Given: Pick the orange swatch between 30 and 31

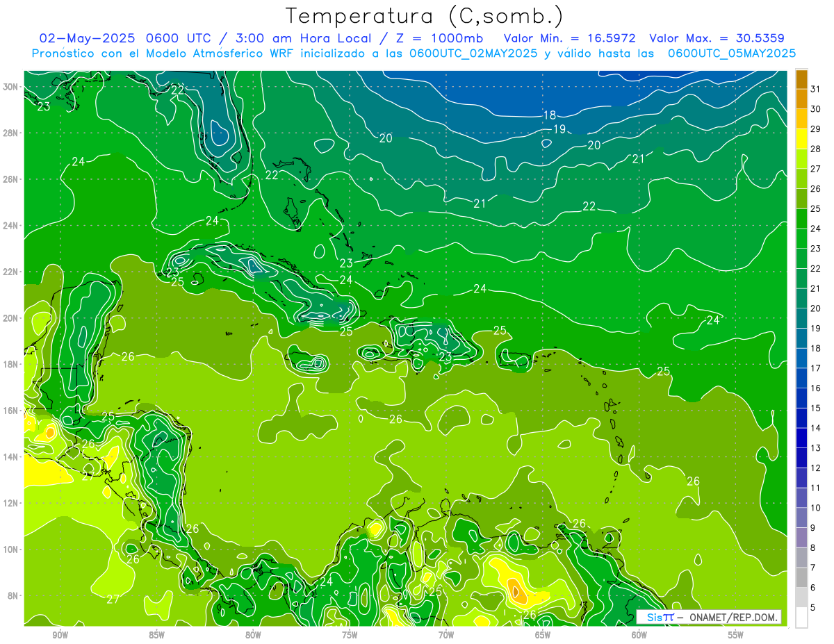Looking at the screenshot, I should [802, 98].
